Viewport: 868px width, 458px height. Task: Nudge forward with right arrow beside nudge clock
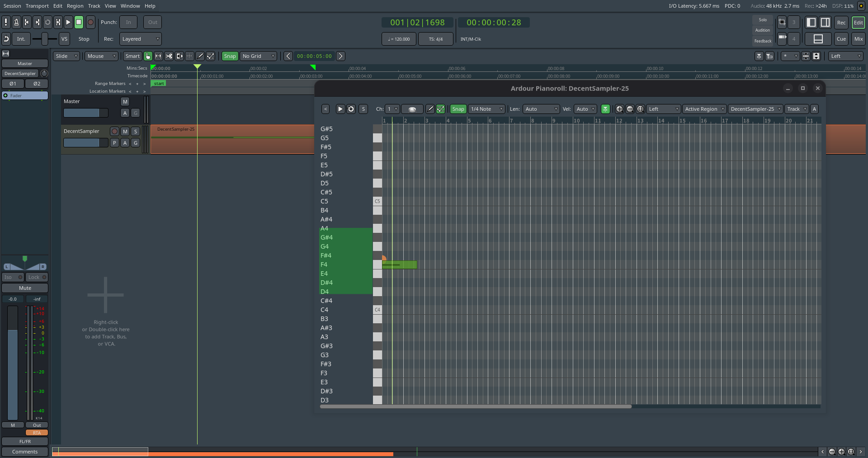[x=341, y=56]
